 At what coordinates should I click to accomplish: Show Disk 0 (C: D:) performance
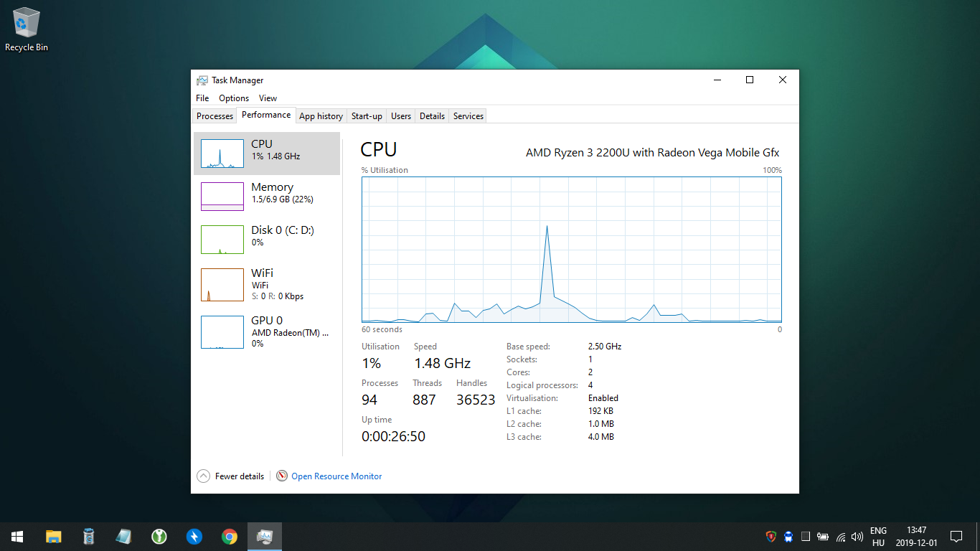pyautogui.click(x=267, y=240)
